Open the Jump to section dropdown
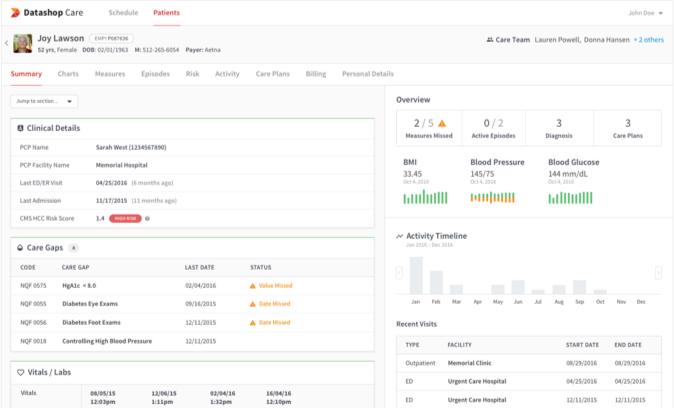This screenshot has width=674, height=408. (x=44, y=101)
